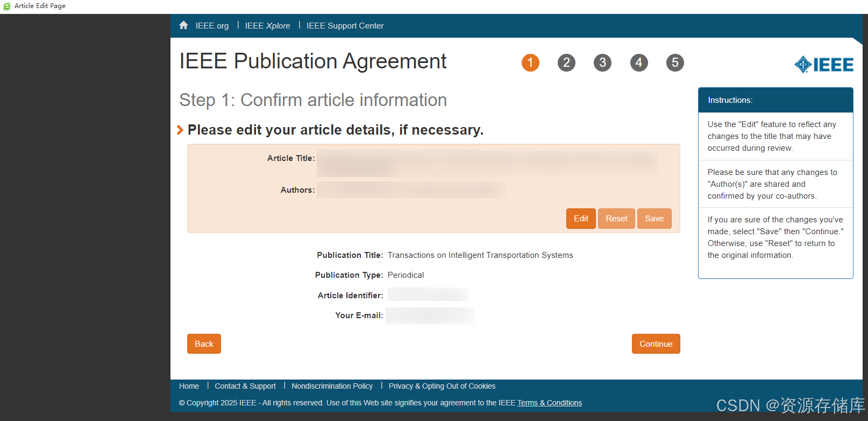Select step 1 circle indicator
868x421 pixels.
tap(530, 62)
